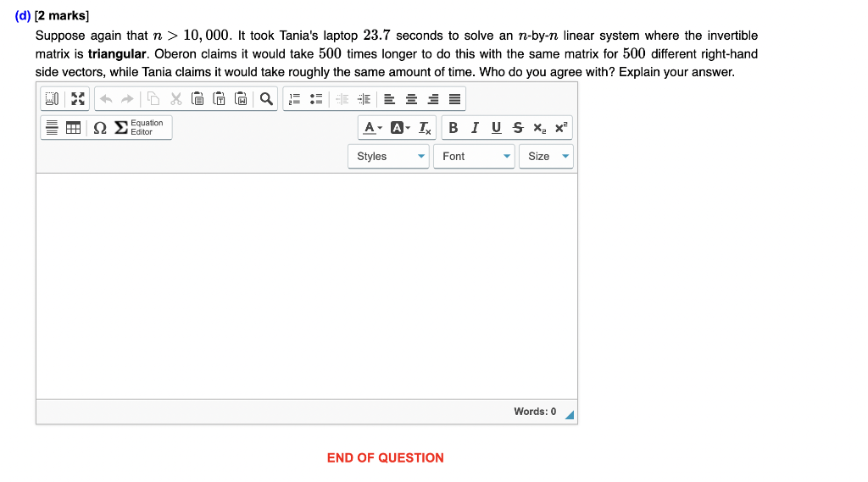
Task: Redo the last edit
Action: click(127, 99)
